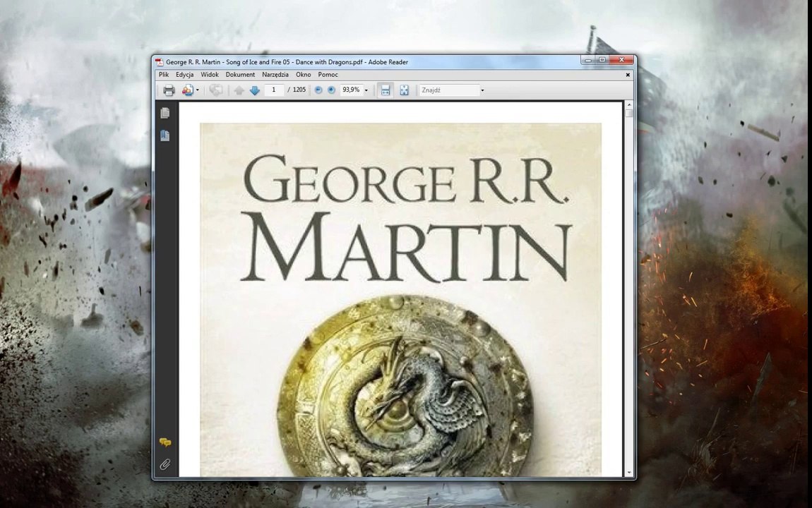The image size is (812, 508).
Task: Open the collaboration icon's dropdown arrow
Action: pos(197,90)
